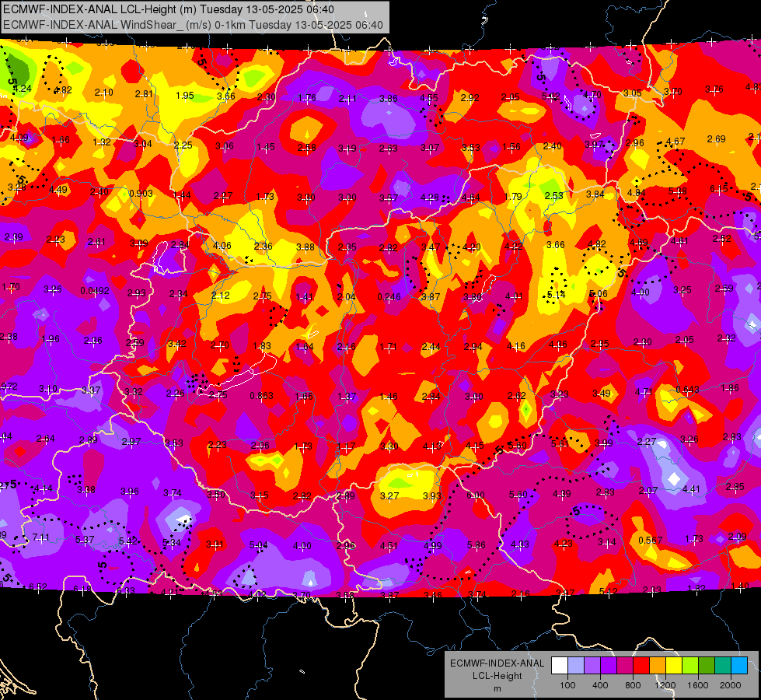Select the yellow legend swatch
The image size is (761, 700).
click(x=674, y=665)
